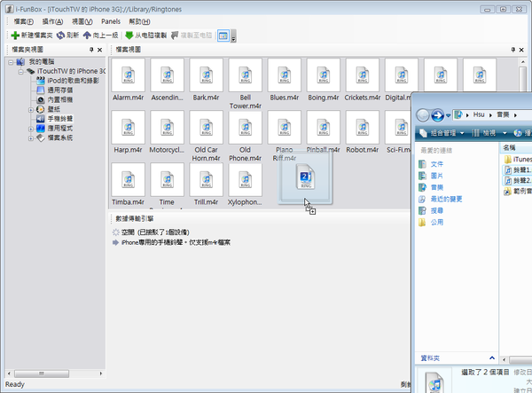Refresh the file list via toolbar
This screenshot has width=532, height=393.
(x=68, y=35)
